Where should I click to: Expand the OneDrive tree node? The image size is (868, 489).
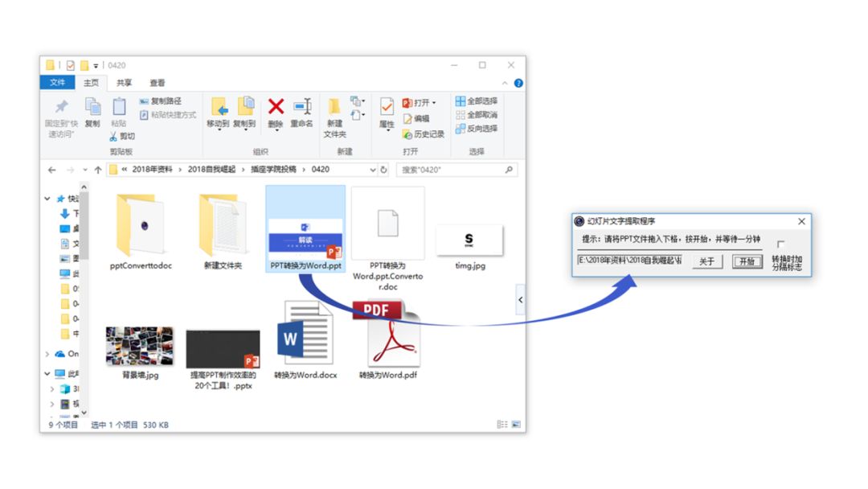tap(47, 353)
